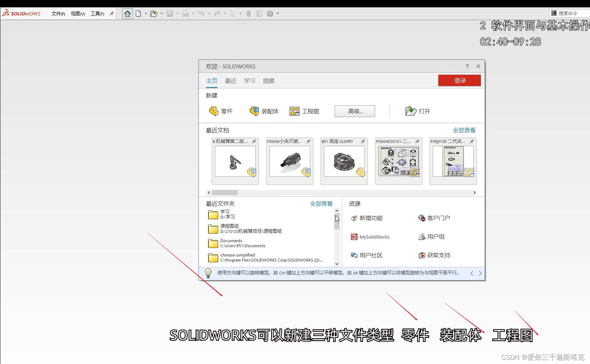Create a new 装配体 assembly
This screenshot has width=590, height=364.
(264, 111)
